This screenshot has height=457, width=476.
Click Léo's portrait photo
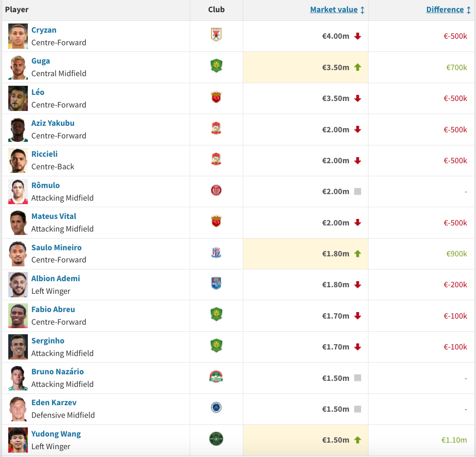pos(18,98)
